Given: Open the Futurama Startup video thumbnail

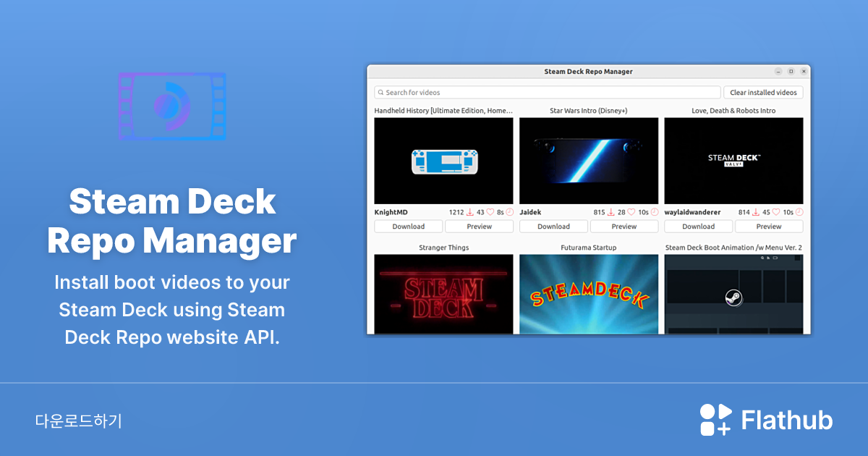Looking at the screenshot, I should 588,294.
